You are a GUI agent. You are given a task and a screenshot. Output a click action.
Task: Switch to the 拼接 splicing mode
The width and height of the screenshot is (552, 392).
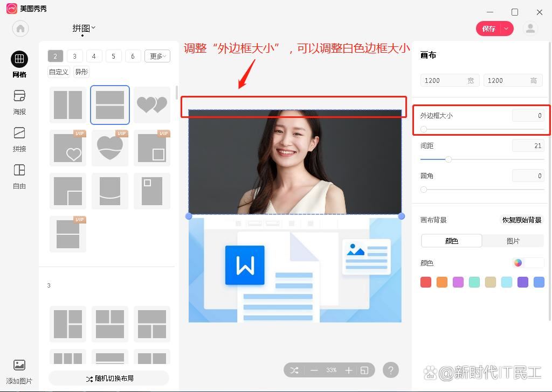[x=19, y=139]
